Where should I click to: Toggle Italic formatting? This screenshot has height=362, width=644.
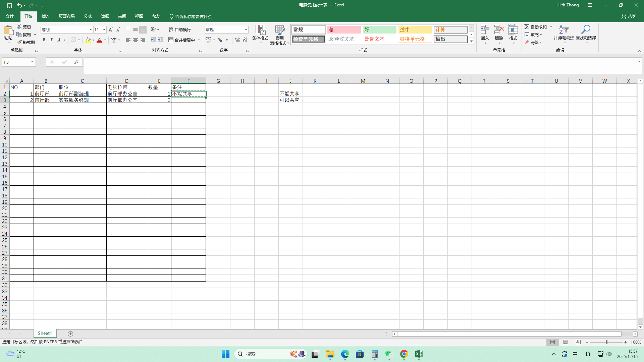click(51, 40)
